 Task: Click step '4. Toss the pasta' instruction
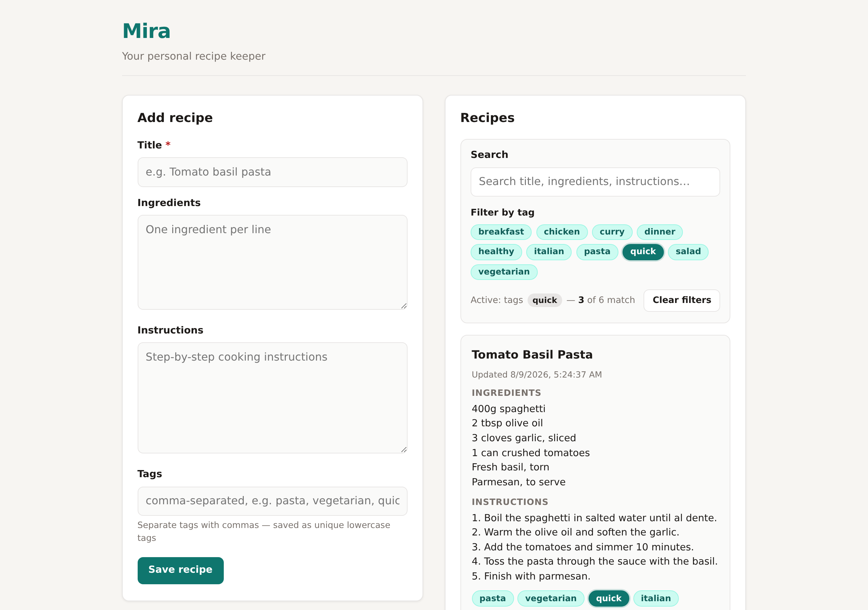[x=594, y=561]
